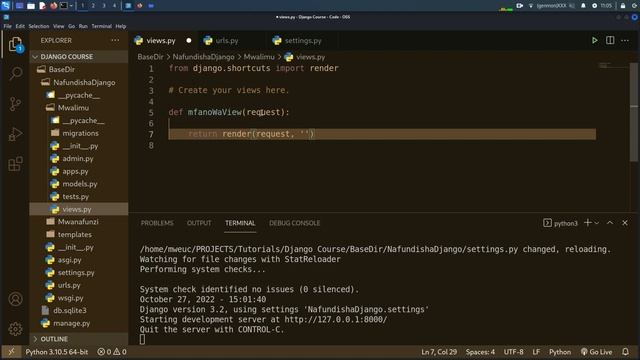Add a new terminal with plus icon
640x360 pixels.
(588, 223)
